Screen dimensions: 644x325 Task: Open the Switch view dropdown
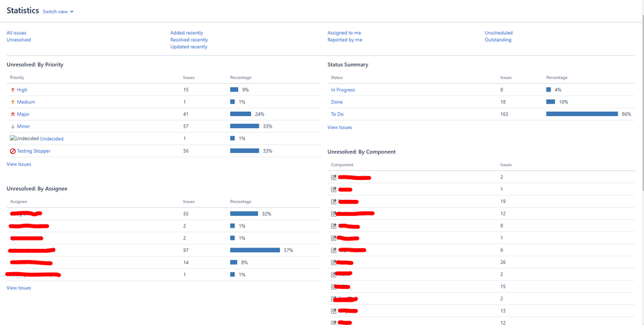pos(58,12)
